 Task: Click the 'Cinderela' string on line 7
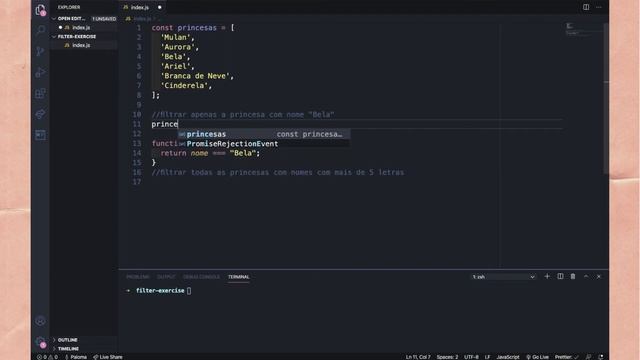pos(184,85)
